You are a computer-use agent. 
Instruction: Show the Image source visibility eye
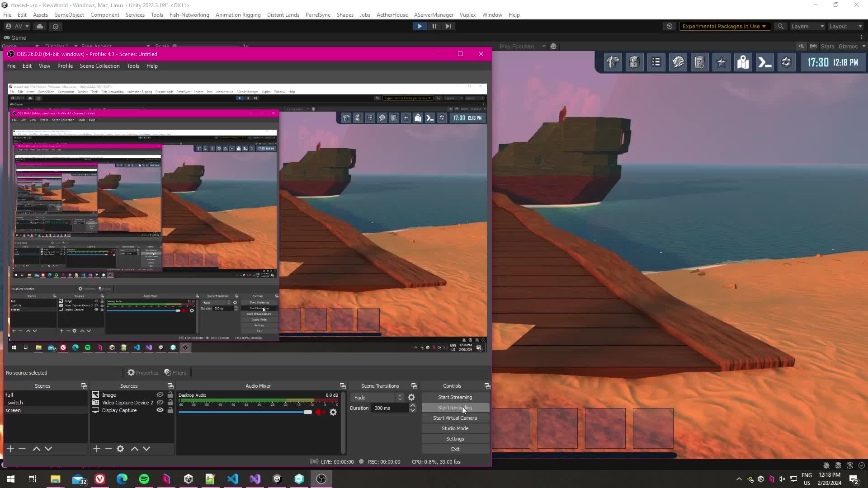pyautogui.click(x=160, y=395)
